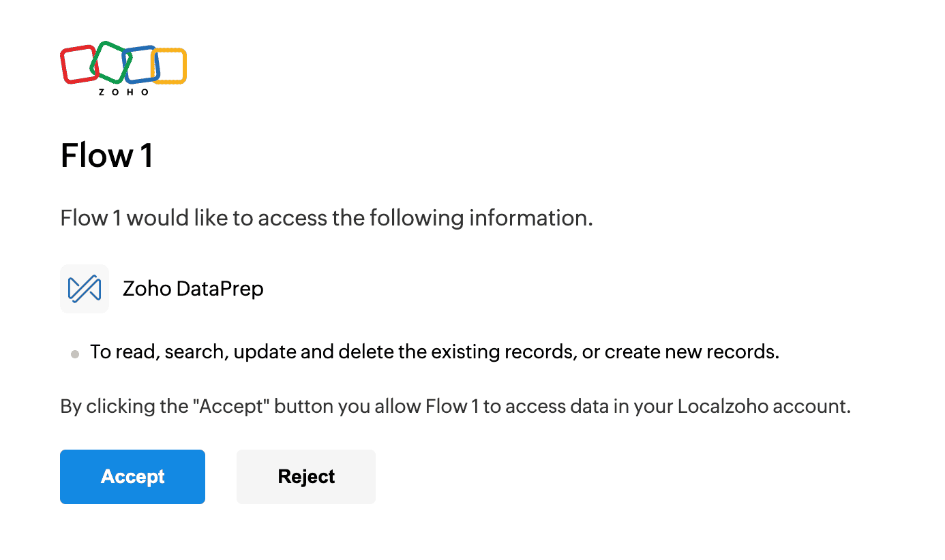
Task: Click the large Flow 1 heading
Action: coord(107,155)
